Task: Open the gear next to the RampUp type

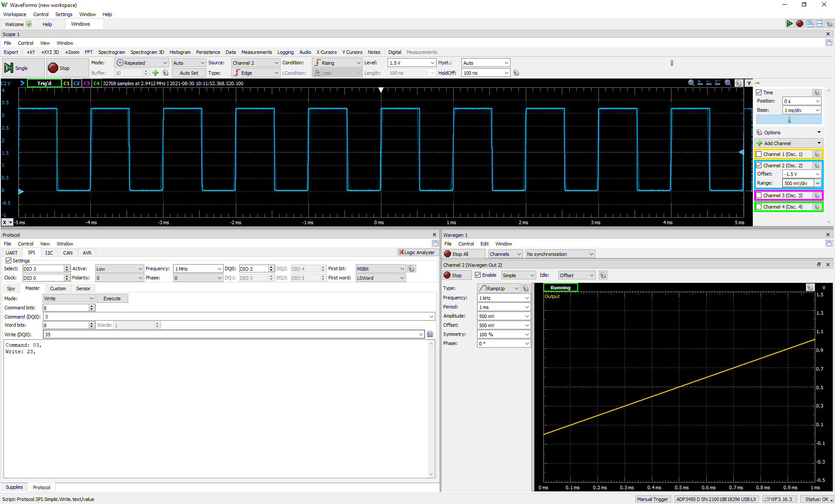Action: pyautogui.click(x=525, y=288)
